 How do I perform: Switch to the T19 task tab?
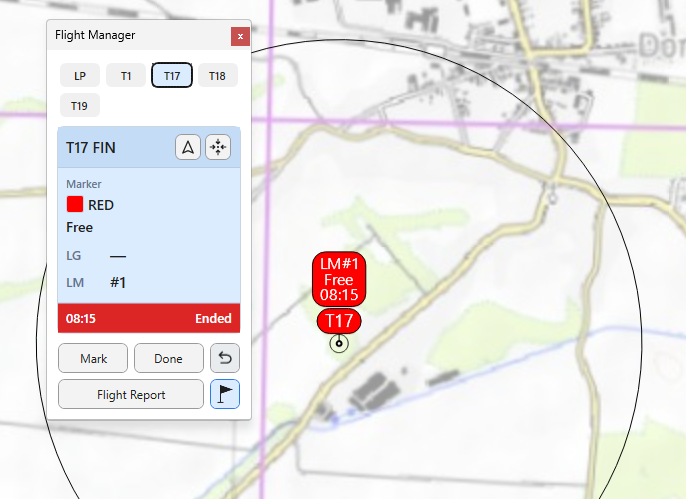80,105
